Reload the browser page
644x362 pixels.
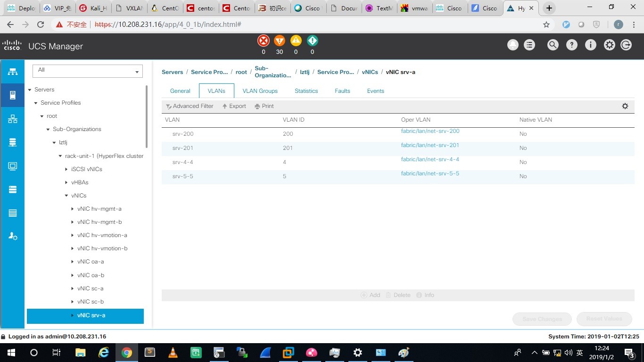41,25
